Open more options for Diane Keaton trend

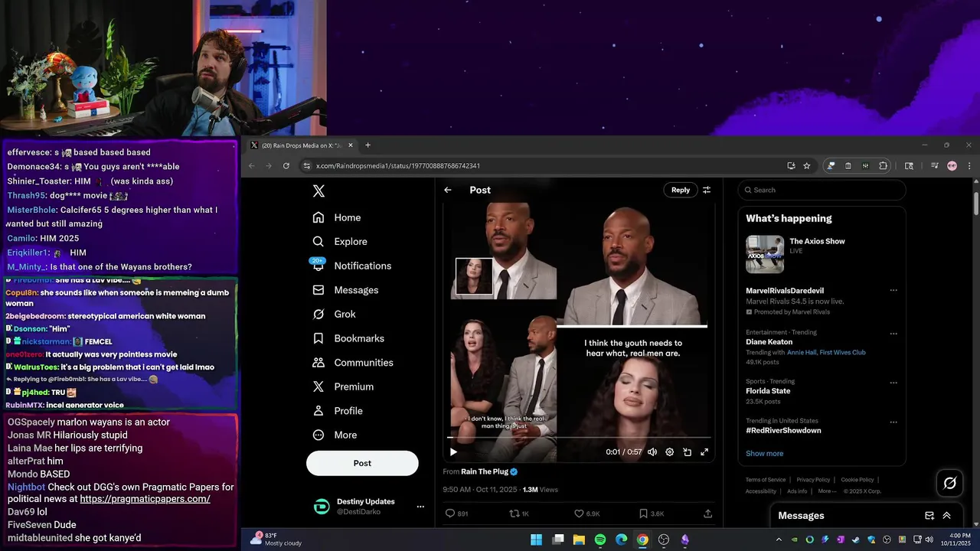tap(893, 334)
